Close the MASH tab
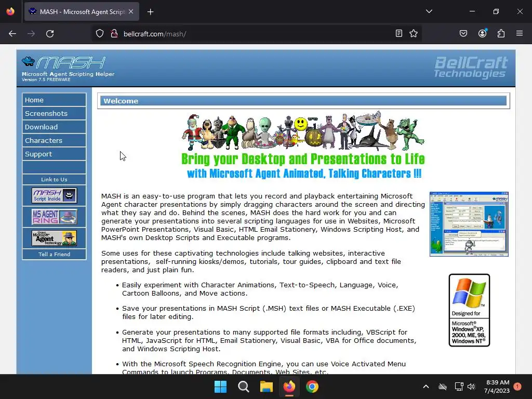 (x=131, y=11)
